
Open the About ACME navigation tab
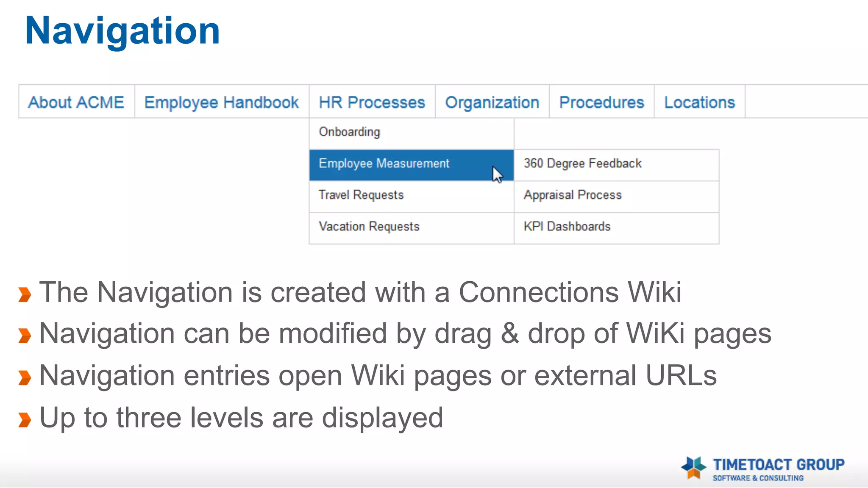[77, 102]
